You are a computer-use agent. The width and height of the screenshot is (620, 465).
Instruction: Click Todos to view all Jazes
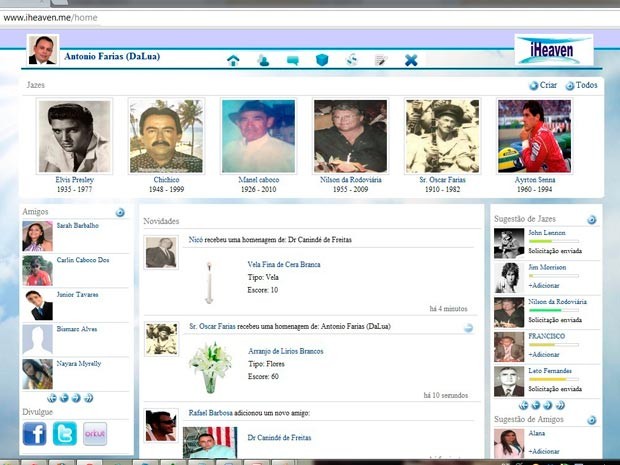[582, 86]
